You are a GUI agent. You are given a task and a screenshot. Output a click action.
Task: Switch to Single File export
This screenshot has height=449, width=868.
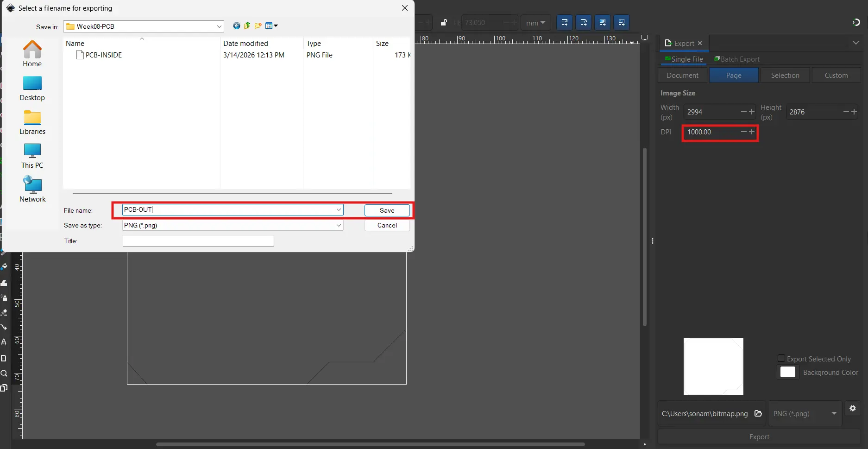(x=684, y=59)
